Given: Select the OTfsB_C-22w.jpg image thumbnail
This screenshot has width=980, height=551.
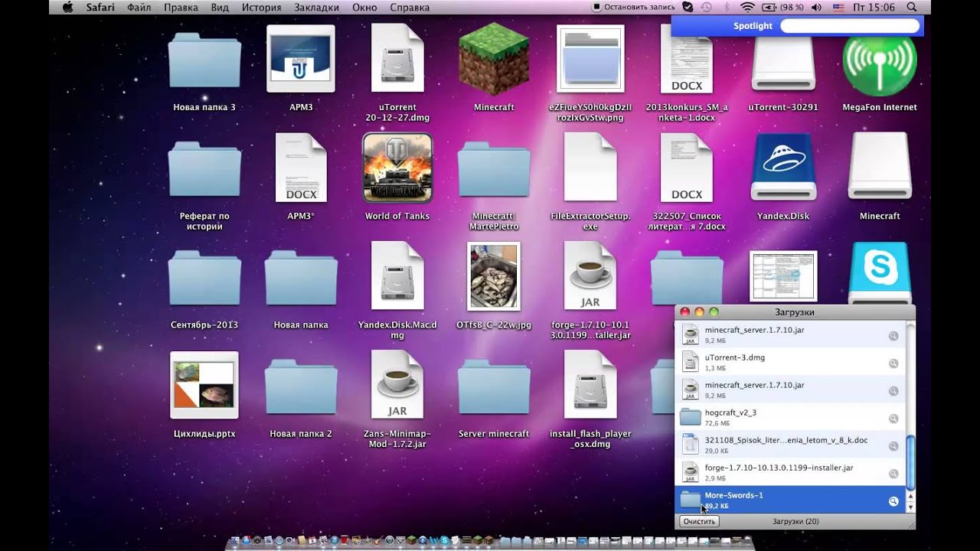Looking at the screenshot, I should [494, 276].
